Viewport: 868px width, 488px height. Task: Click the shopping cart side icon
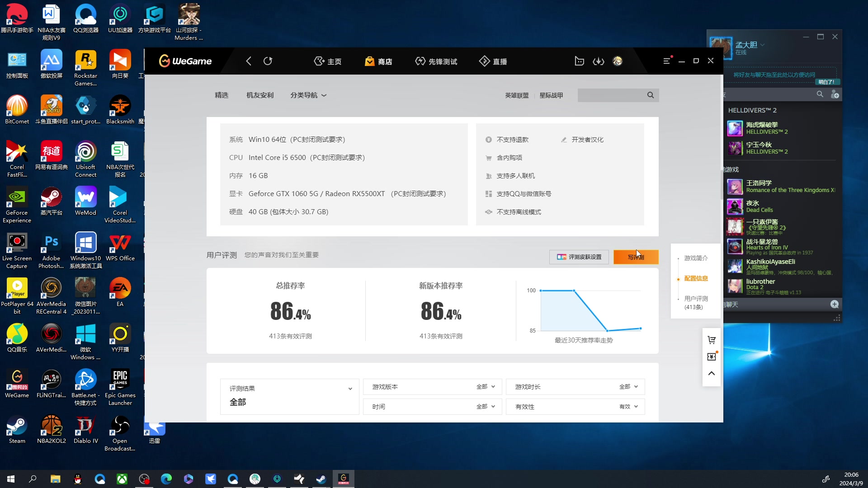click(x=712, y=340)
